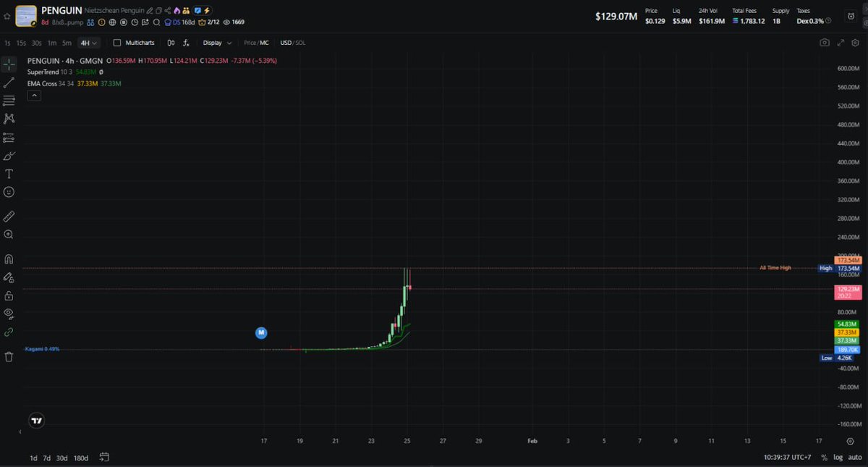Image resolution: width=868 pixels, height=467 pixels.
Task: Toggle magnet mode snapping
Action: click(9, 259)
